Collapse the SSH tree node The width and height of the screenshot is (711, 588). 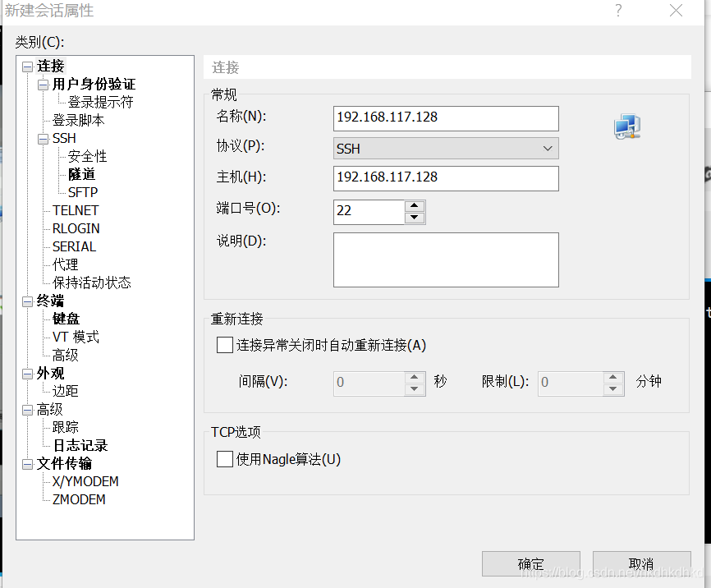tap(43, 139)
